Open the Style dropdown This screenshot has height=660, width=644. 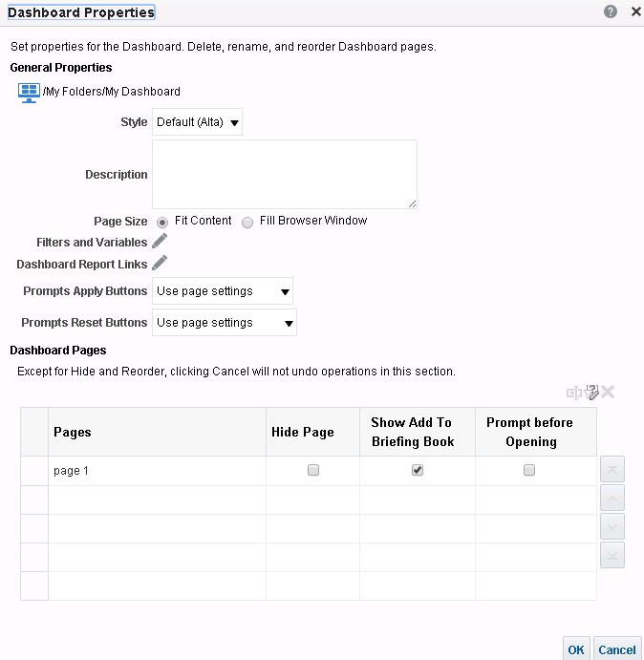tap(198, 122)
